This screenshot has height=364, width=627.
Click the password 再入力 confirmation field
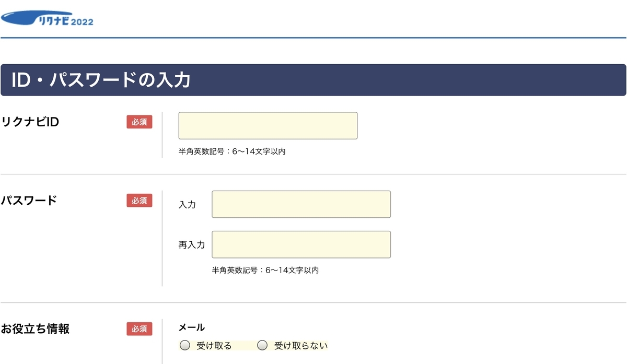coord(301,244)
